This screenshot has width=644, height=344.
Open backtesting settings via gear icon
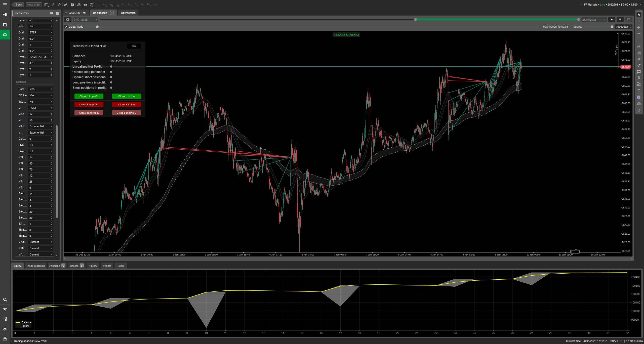(67, 19)
